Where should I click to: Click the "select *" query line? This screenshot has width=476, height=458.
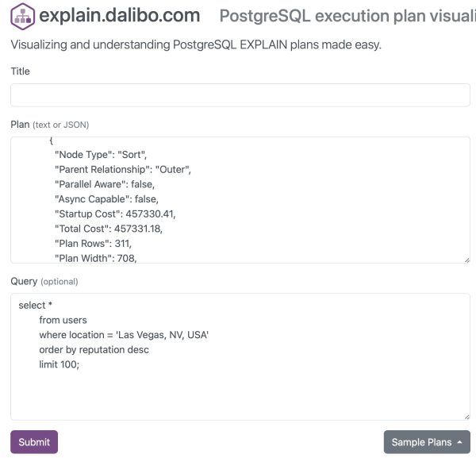[x=35, y=306]
